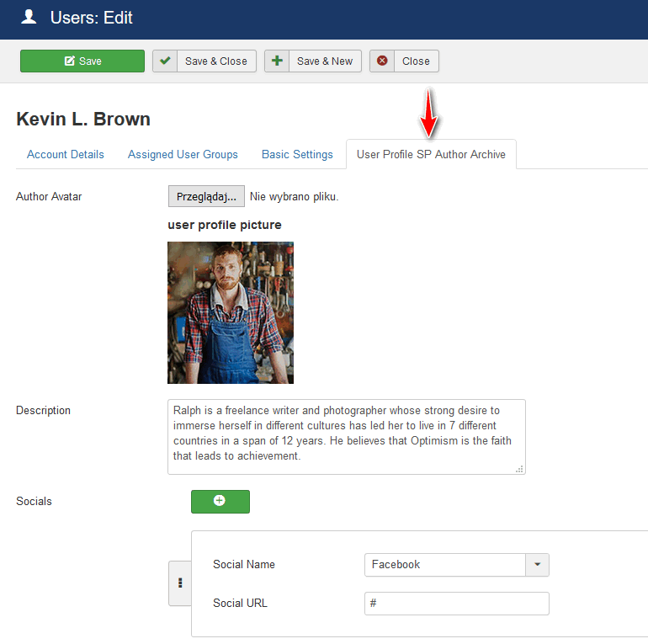Grab the Description textarea resize handle
This screenshot has width=648, height=644.
point(519,469)
